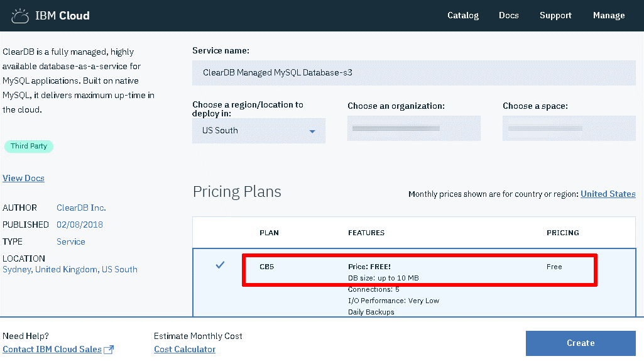Open the Docs menu item
The height and width of the screenshot is (361, 644).
pyautogui.click(x=508, y=16)
